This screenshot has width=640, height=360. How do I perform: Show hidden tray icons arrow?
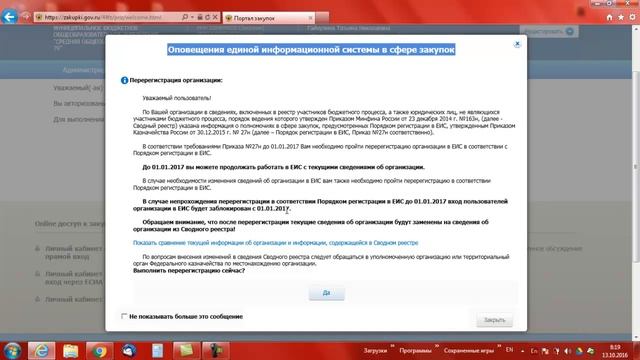(x=522, y=351)
